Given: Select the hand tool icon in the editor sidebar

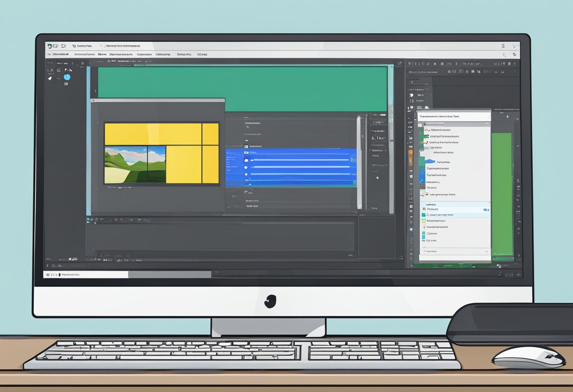Looking at the screenshot, I should click(x=50, y=78).
